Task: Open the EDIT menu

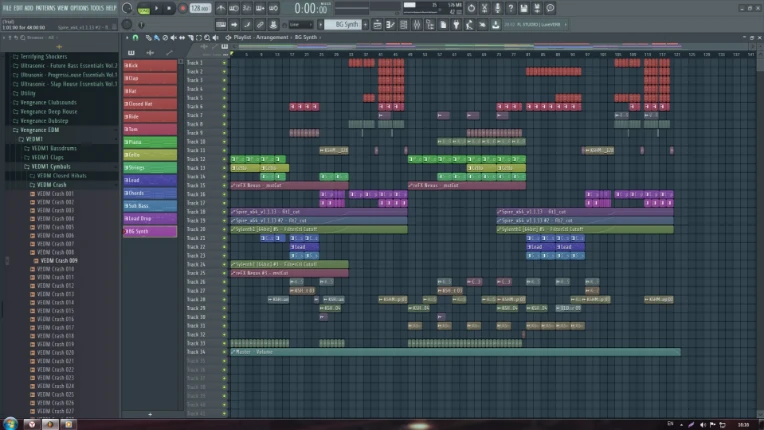Action: click(x=19, y=8)
